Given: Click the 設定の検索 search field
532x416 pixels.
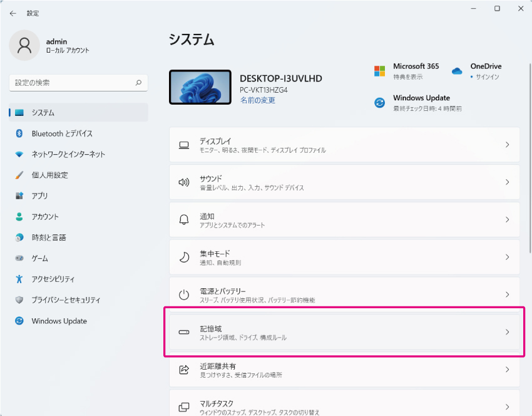Looking at the screenshot, I should [x=72, y=83].
